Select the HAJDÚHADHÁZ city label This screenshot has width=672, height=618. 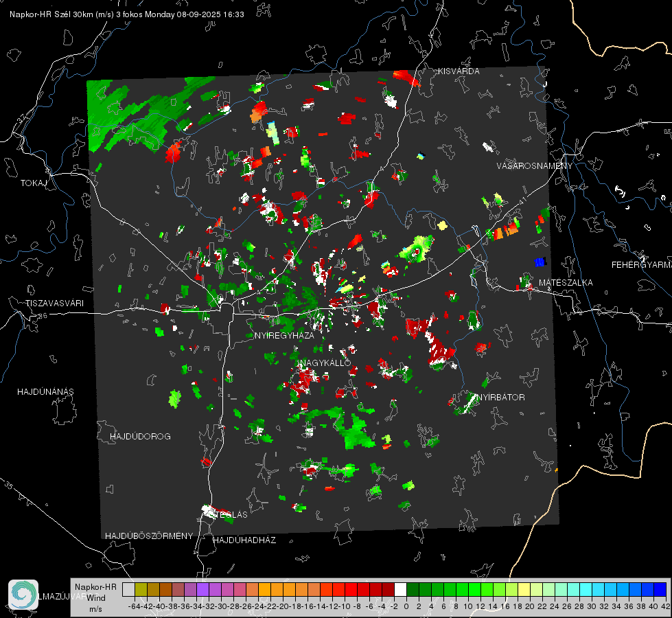[244, 540]
